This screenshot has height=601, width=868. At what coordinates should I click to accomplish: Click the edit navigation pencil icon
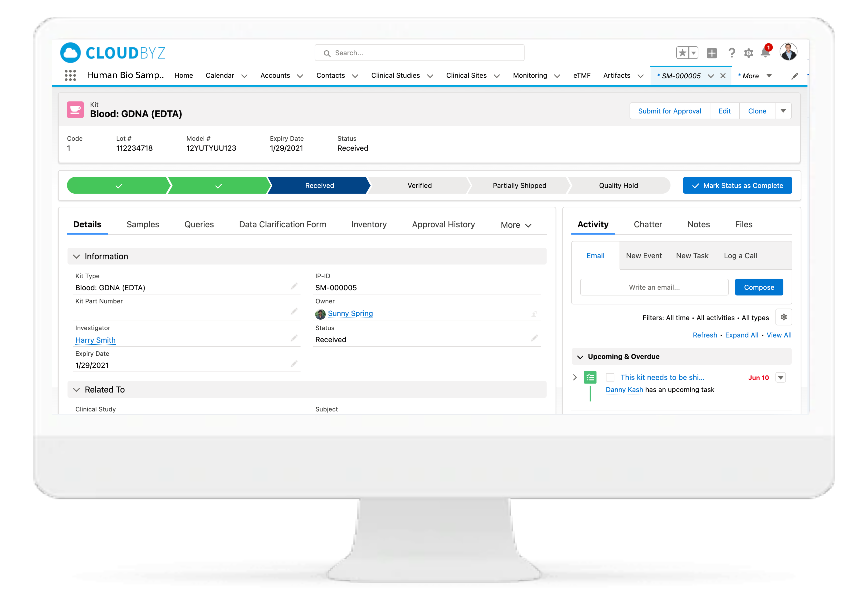pyautogui.click(x=794, y=76)
